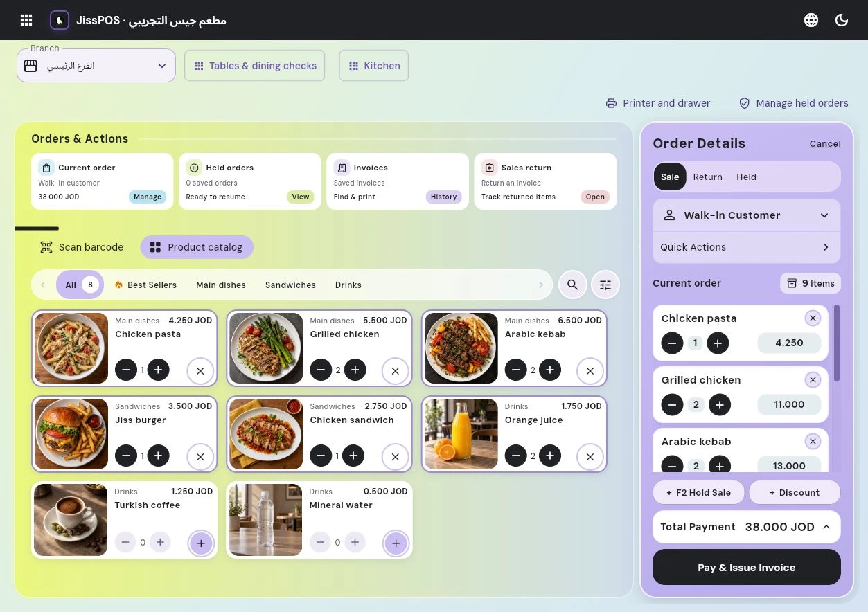Screen dimensions: 868x612
Task: Remove Grilled chicken via catalog card X
Action: (395, 371)
